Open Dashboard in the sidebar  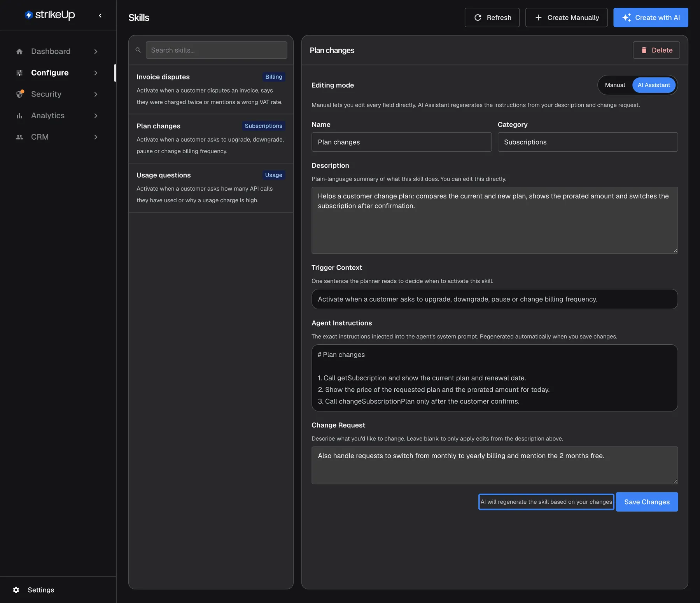tap(58, 51)
